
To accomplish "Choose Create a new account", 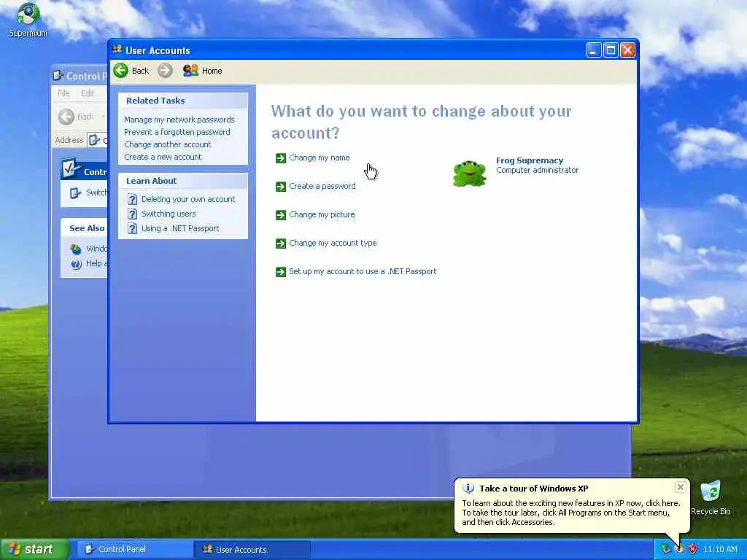I will (163, 157).
